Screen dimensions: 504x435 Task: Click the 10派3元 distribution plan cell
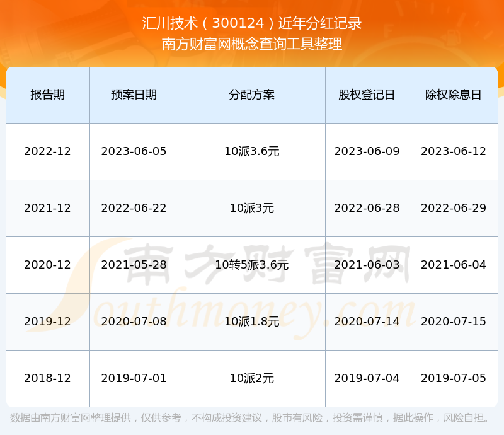[251, 208]
